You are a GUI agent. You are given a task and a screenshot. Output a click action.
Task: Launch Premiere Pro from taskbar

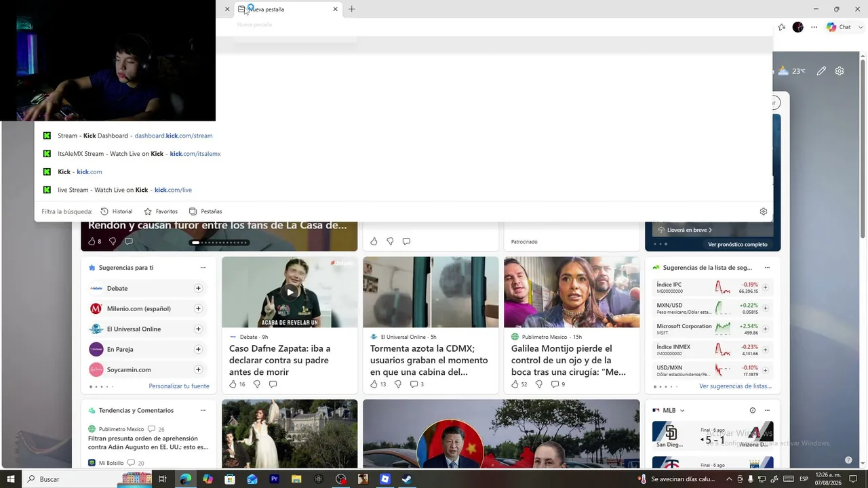275,479
